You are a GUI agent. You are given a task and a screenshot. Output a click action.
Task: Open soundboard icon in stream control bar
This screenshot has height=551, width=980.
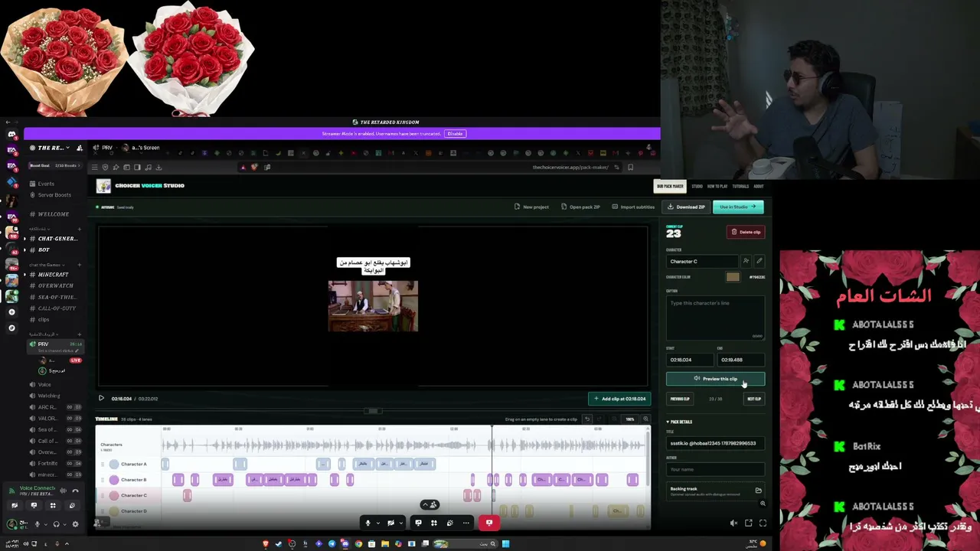point(449,523)
